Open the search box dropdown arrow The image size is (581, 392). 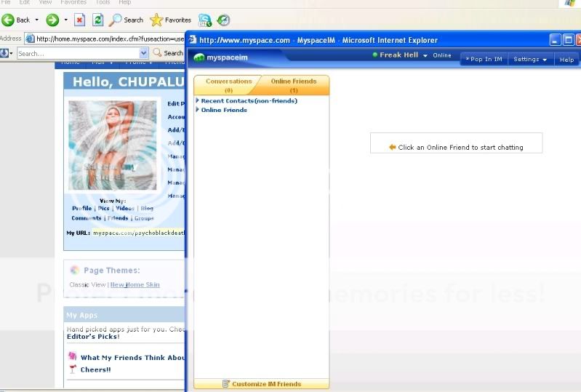point(144,53)
